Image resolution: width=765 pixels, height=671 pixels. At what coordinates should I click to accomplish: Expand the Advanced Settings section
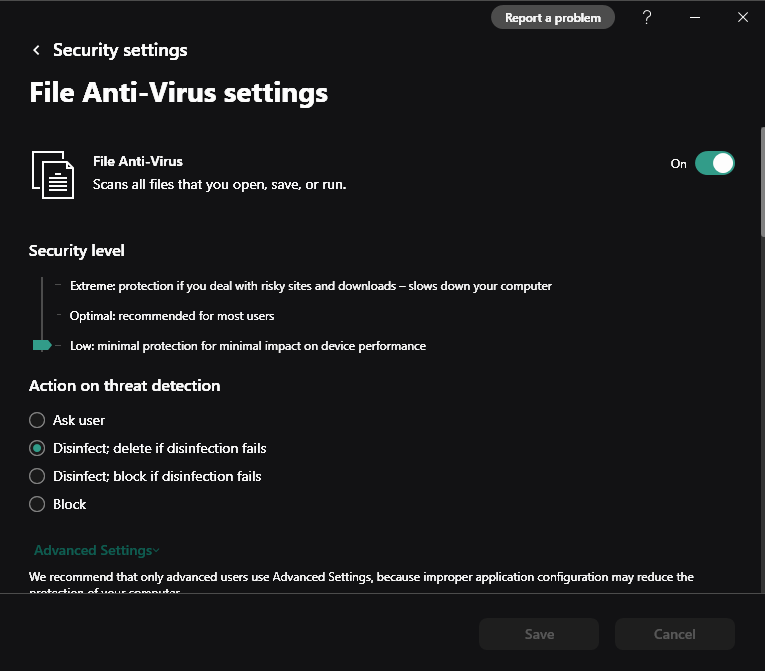(x=93, y=550)
